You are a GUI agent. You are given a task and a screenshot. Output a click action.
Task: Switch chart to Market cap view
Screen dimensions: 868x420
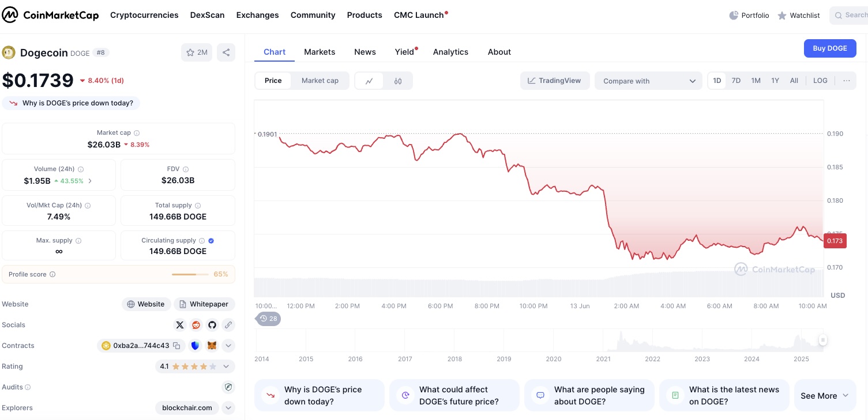[x=320, y=81]
